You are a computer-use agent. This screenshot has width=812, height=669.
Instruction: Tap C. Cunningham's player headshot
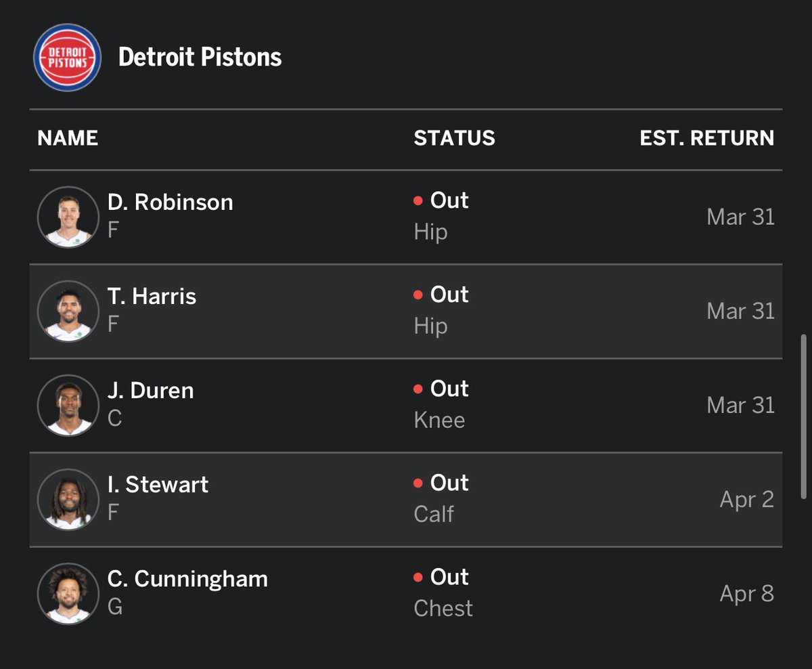(68, 593)
